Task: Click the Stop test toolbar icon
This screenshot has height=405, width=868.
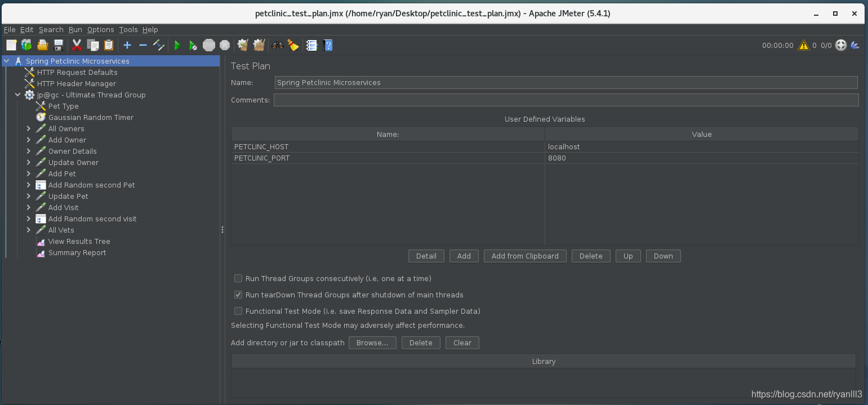Action: pyautogui.click(x=209, y=45)
